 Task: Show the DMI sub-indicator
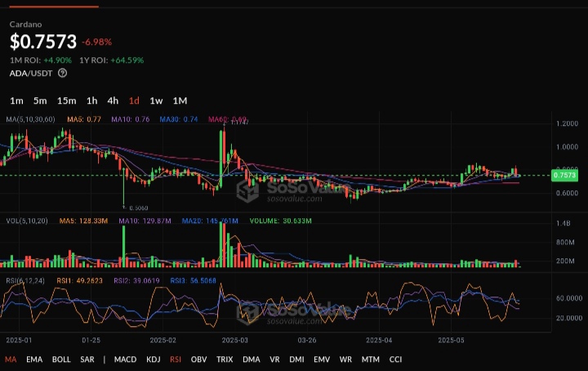[x=296, y=360]
